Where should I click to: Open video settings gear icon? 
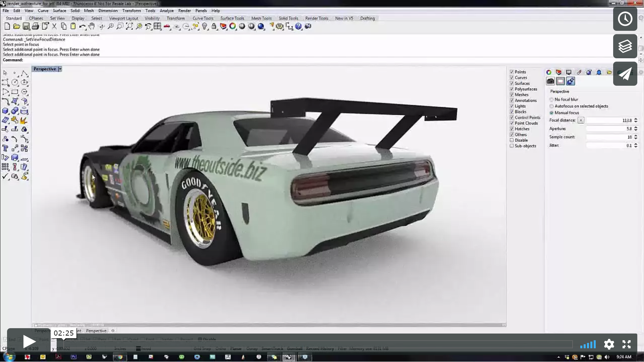coord(609,344)
